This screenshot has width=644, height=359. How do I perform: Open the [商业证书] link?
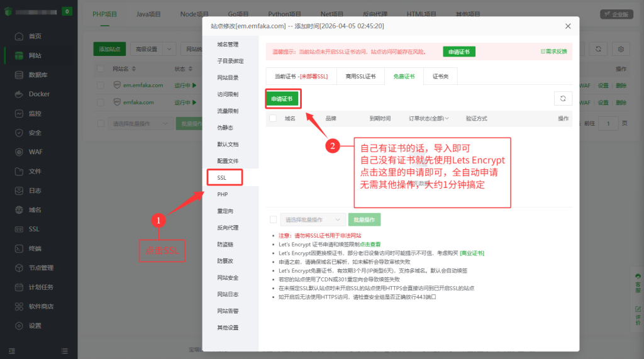472,253
